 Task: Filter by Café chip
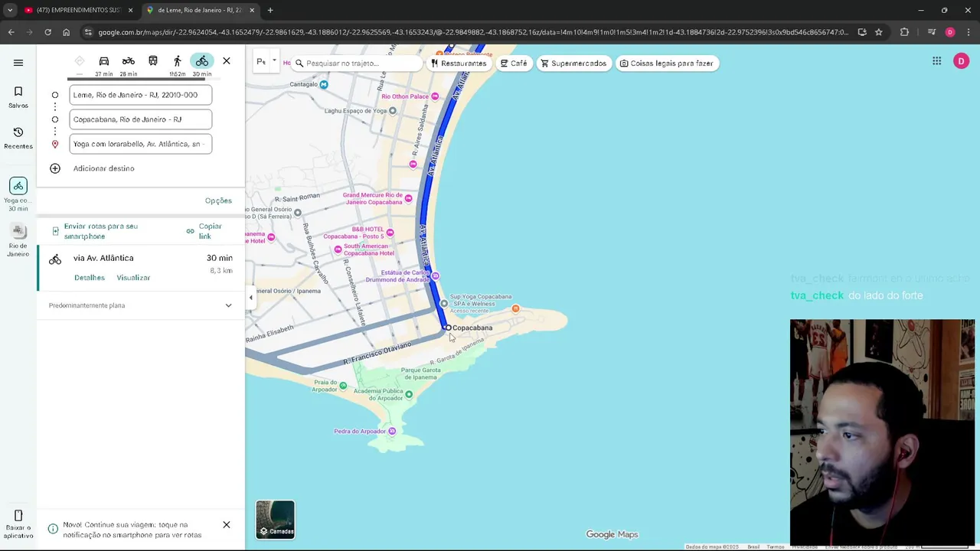coord(514,63)
